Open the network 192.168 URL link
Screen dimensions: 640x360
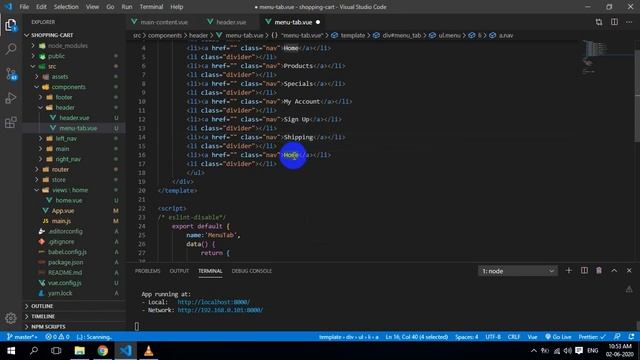pyautogui.click(x=220, y=310)
